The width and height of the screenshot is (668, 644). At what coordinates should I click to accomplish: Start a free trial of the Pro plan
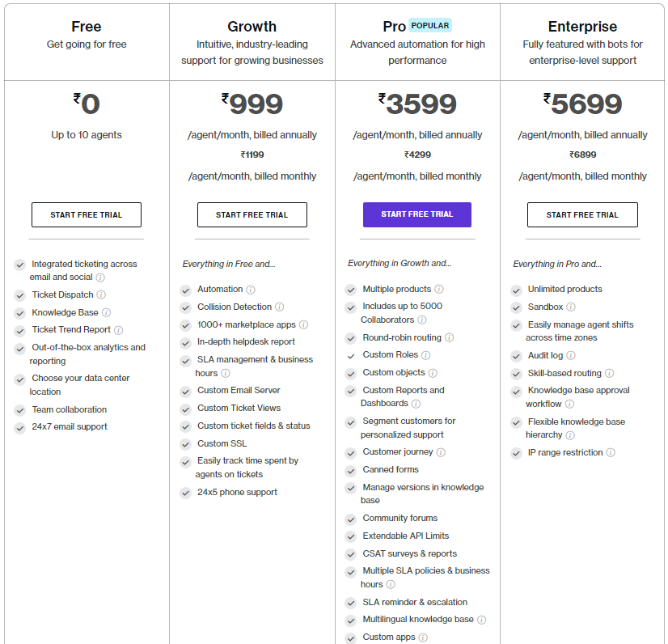[x=416, y=214]
